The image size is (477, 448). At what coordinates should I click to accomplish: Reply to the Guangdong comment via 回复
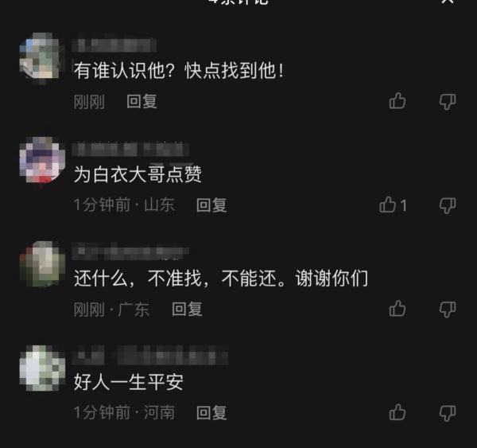coord(187,309)
